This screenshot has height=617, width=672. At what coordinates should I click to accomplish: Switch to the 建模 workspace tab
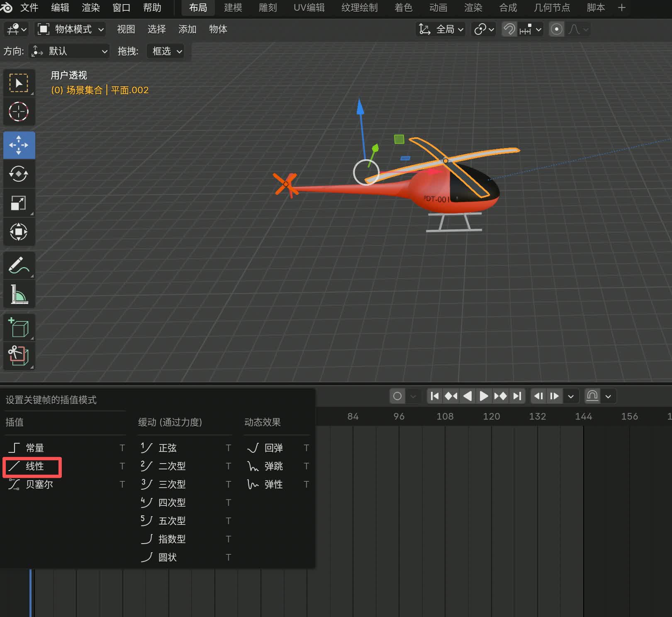tap(233, 8)
